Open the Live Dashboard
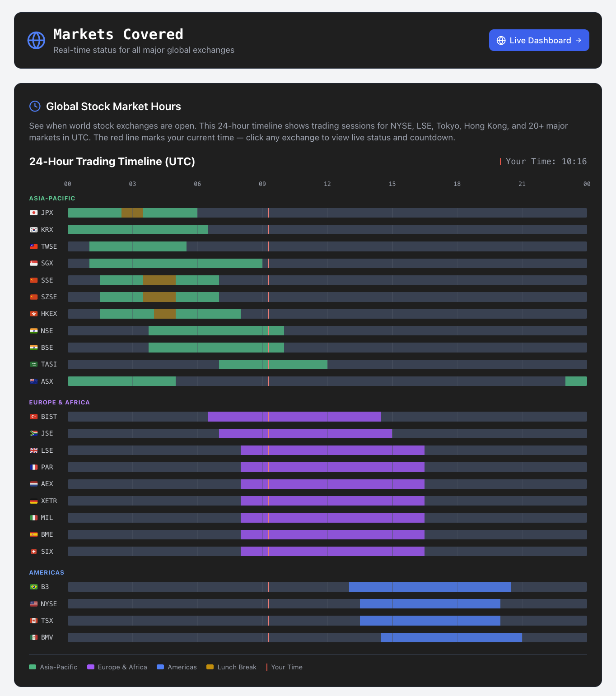Viewport: 616px width, 696px height. click(539, 40)
